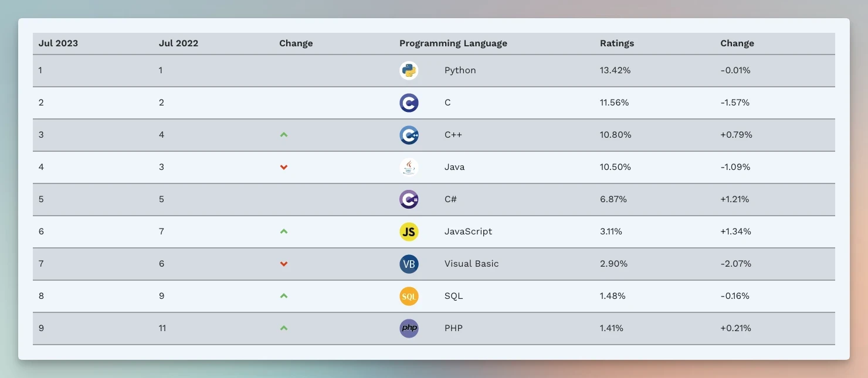
Task: Click the Programming Language column header
Action: [x=453, y=43]
